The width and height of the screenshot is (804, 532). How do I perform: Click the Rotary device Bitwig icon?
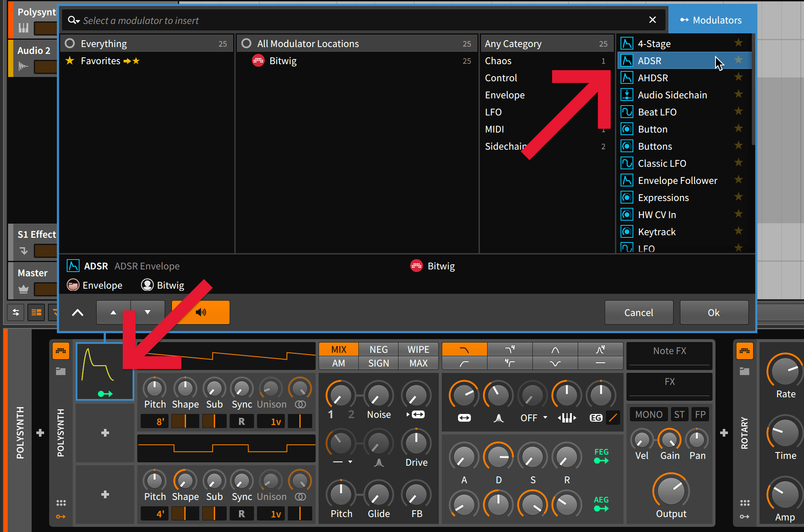tap(745, 351)
